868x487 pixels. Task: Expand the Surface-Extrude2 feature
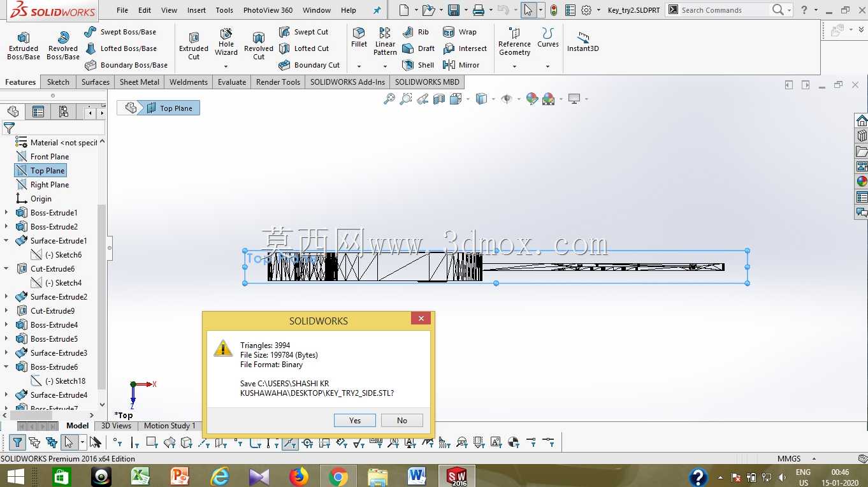click(x=6, y=297)
